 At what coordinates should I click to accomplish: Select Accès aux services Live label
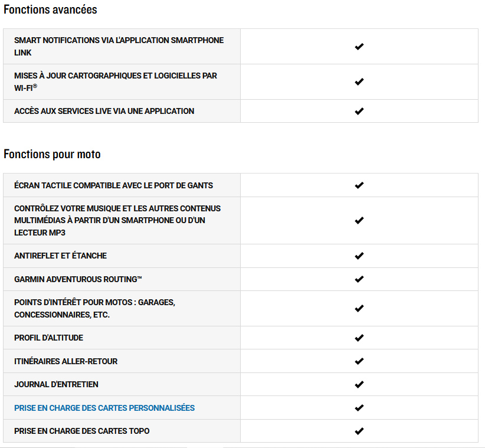[x=104, y=111]
